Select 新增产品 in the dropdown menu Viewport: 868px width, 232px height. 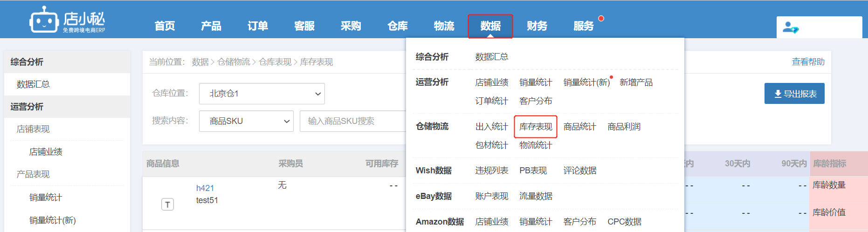636,82
